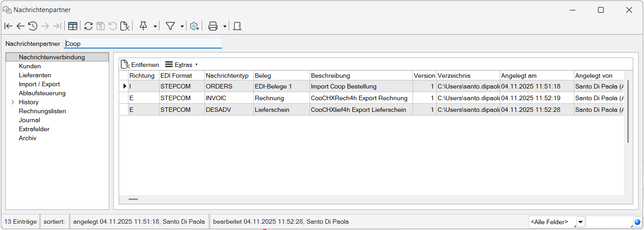The image size is (644, 230).
Task: Expand the History tree node
Action: tap(13, 102)
